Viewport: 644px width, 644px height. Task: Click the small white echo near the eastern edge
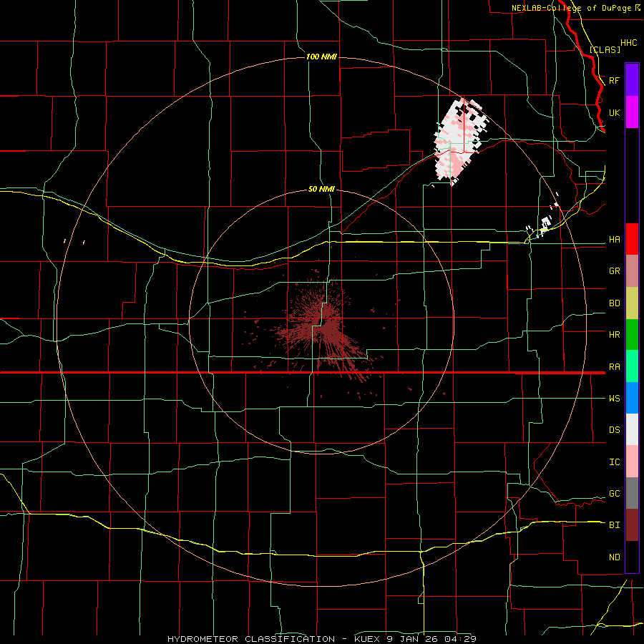545,225
